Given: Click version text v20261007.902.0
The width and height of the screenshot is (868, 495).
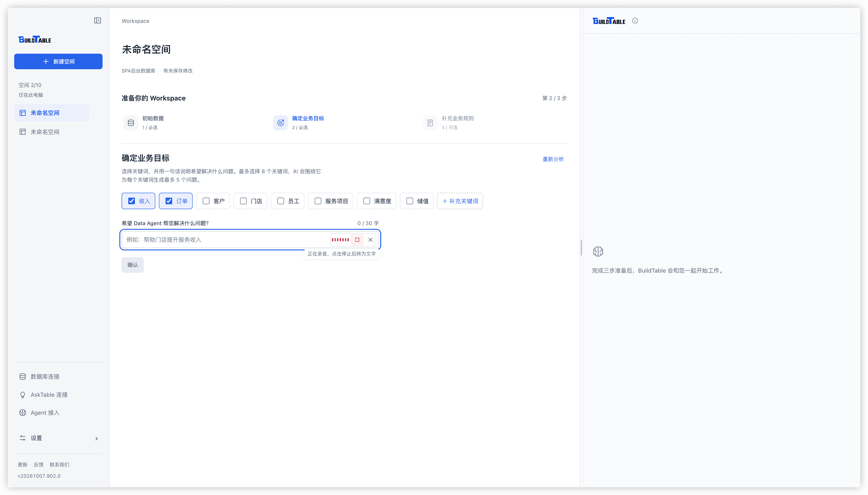Looking at the screenshot, I should pos(39,476).
